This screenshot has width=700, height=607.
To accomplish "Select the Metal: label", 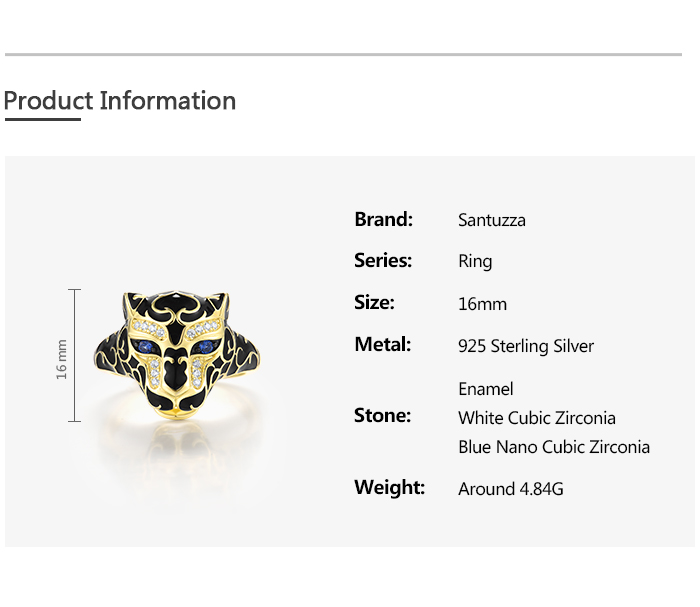I will [x=383, y=345].
